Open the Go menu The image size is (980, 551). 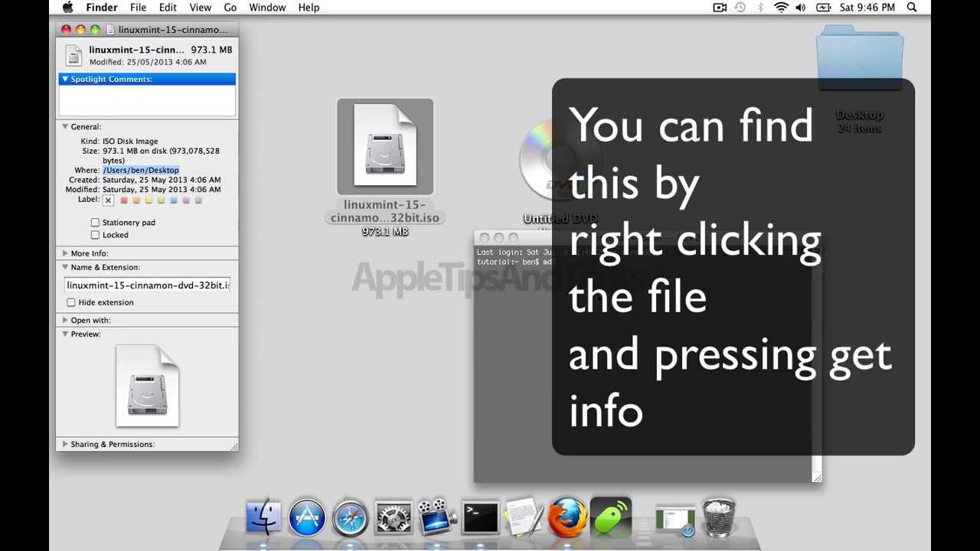click(x=230, y=7)
